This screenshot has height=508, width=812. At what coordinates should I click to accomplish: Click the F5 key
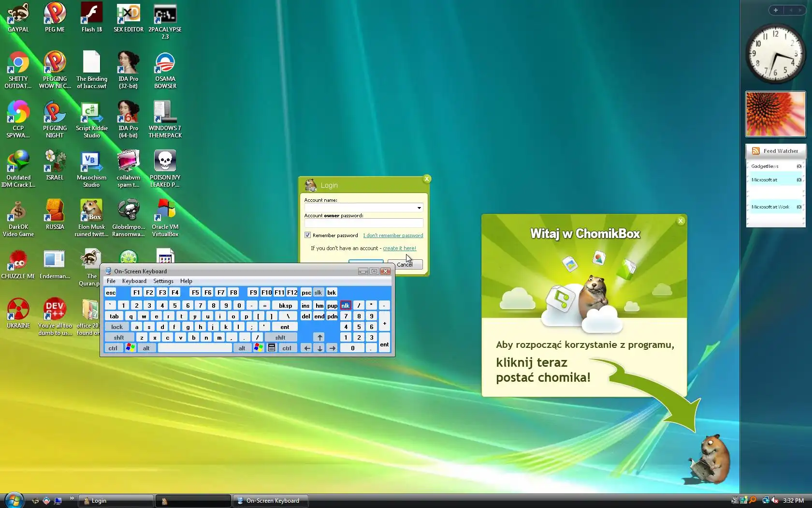click(195, 292)
